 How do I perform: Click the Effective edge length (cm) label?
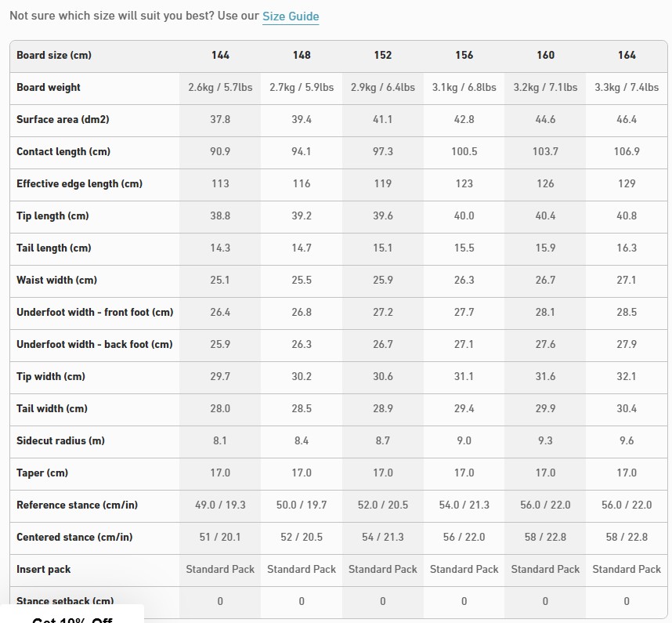tap(79, 184)
